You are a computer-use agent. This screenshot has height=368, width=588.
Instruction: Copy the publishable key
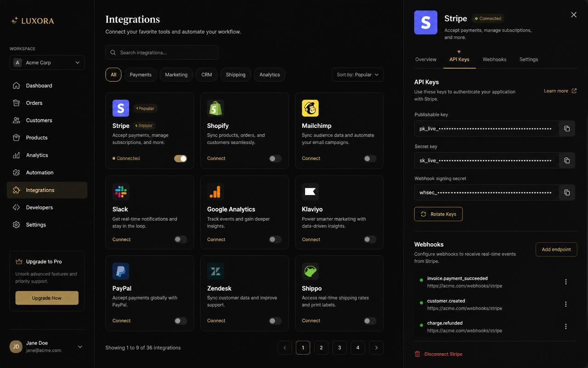click(x=567, y=129)
